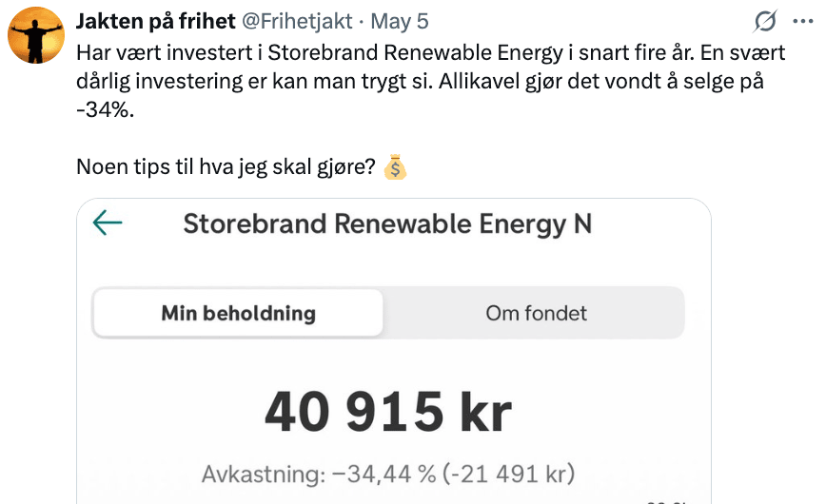Click the Jakten på frihet profile avatar
This screenshot has width=826, height=504.
(x=36, y=35)
